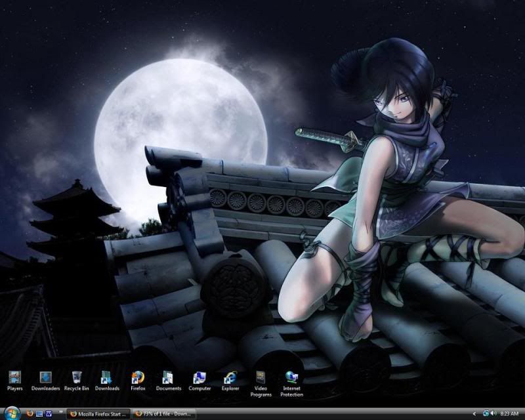Select the Recycle Bin icon
525x420 pixels.
click(76, 379)
